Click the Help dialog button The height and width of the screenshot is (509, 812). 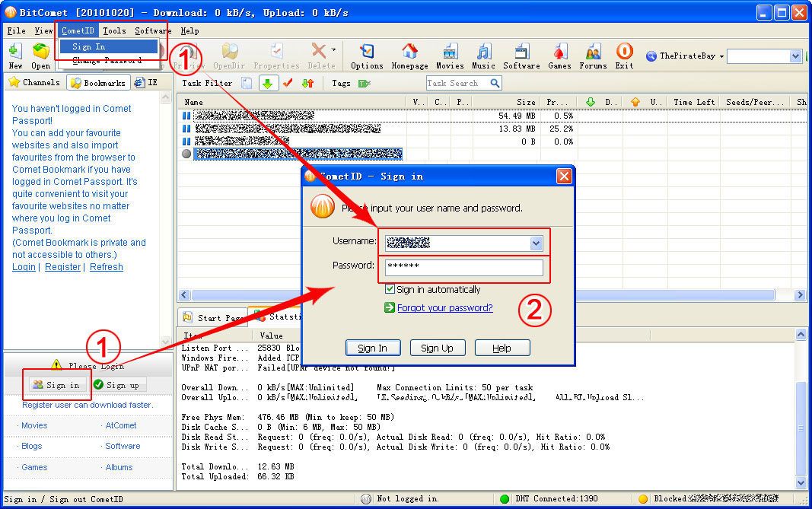pos(502,348)
